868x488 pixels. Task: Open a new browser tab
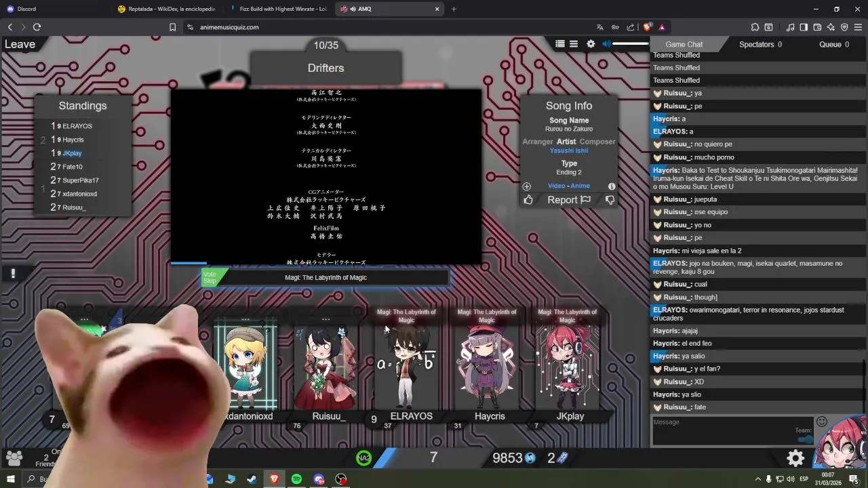point(454,9)
